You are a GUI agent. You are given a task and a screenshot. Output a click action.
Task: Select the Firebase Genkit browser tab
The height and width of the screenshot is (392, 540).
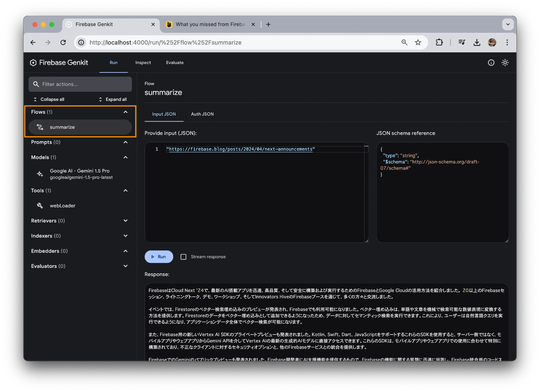[110, 24]
